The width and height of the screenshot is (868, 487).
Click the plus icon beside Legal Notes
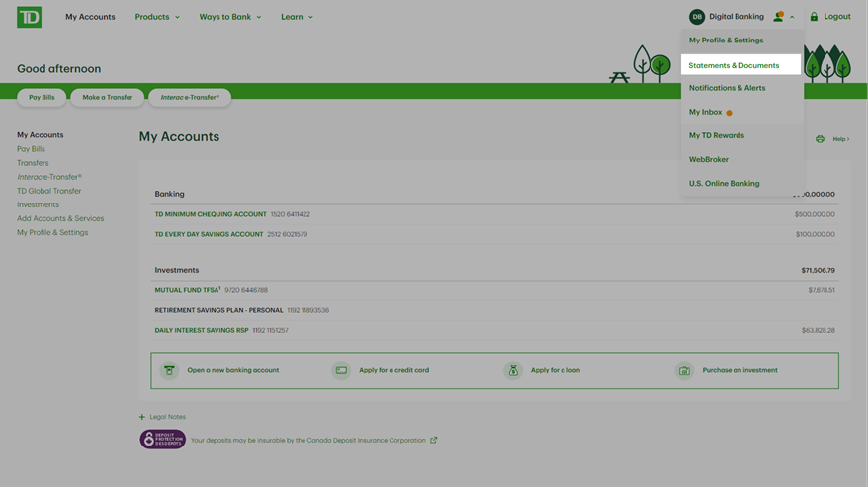[142, 417]
